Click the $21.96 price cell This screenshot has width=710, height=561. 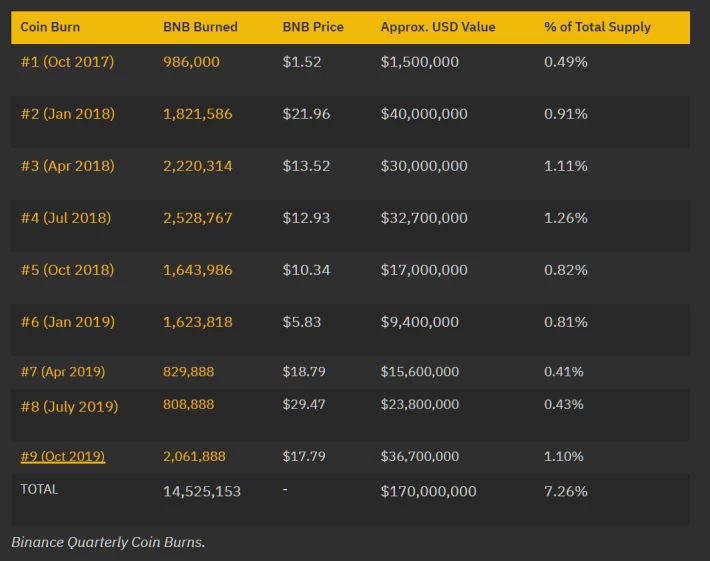tap(306, 114)
